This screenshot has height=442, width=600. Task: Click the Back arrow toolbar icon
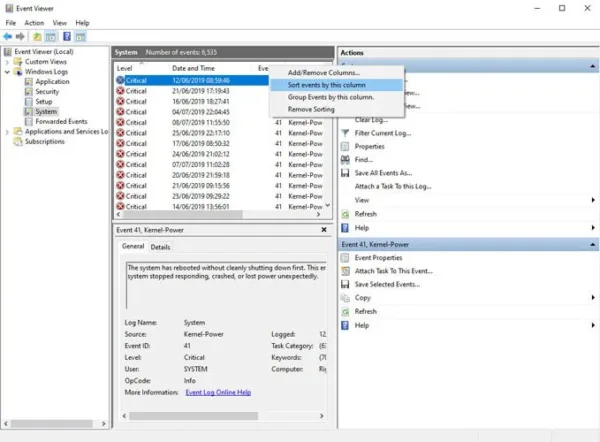8,36
